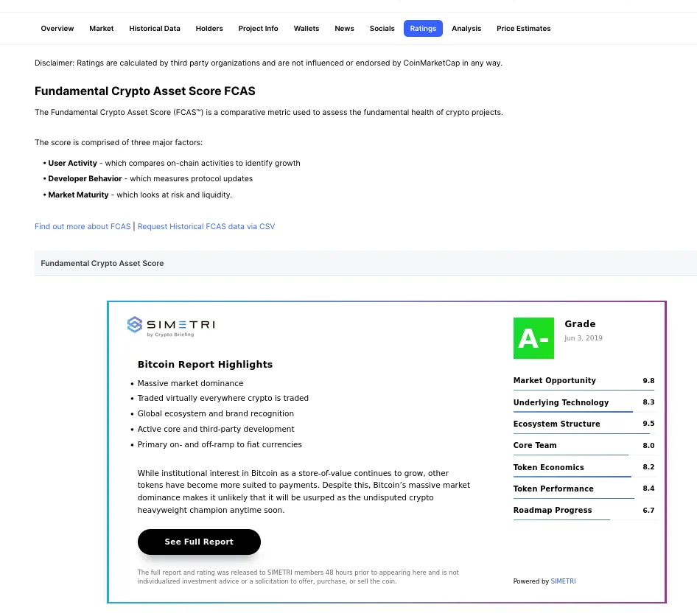Click the User Activity factor text
The width and height of the screenshot is (697, 616).
tap(174, 163)
